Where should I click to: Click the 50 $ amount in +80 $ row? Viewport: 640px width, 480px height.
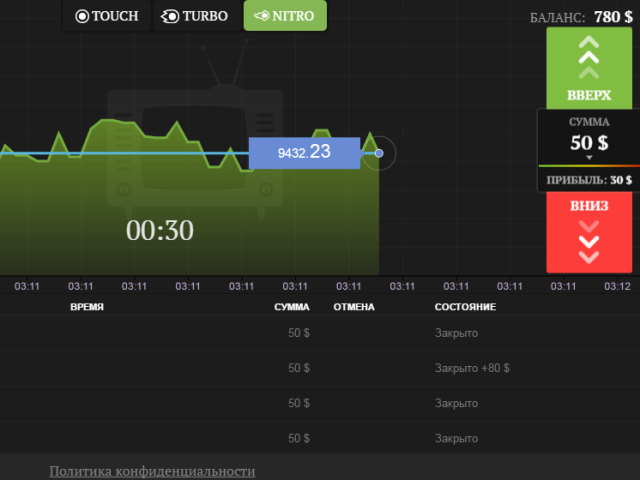coord(299,368)
